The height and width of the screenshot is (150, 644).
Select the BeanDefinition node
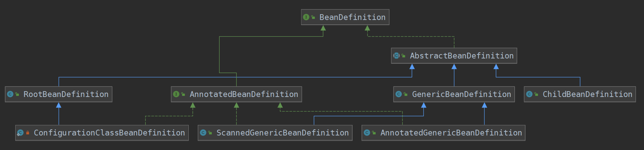(x=345, y=17)
